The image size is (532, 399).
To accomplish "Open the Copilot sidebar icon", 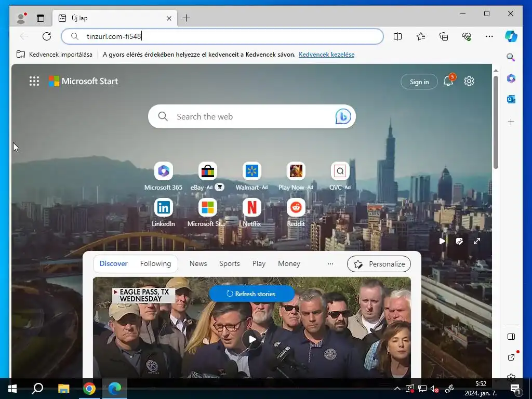I will 511,36.
